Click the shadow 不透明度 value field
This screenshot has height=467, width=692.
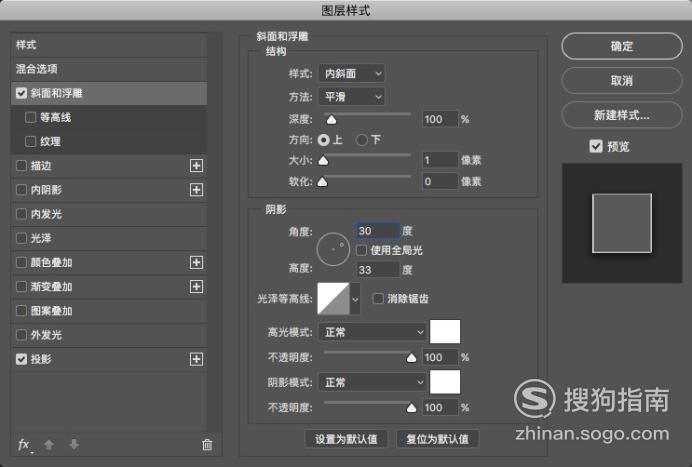click(x=440, y=407)
